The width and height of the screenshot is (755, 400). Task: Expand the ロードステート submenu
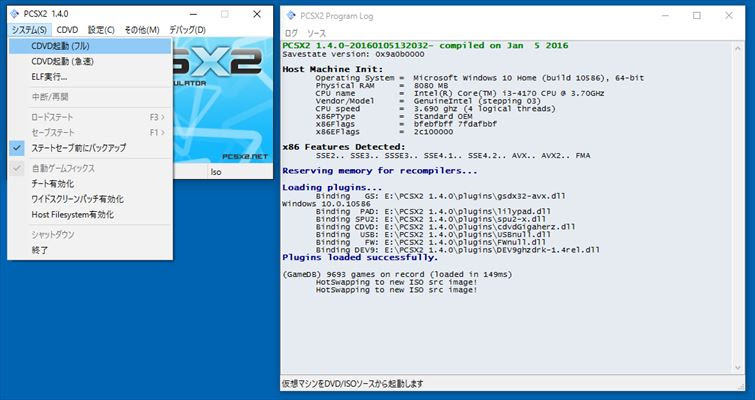(x=90, y=117)
